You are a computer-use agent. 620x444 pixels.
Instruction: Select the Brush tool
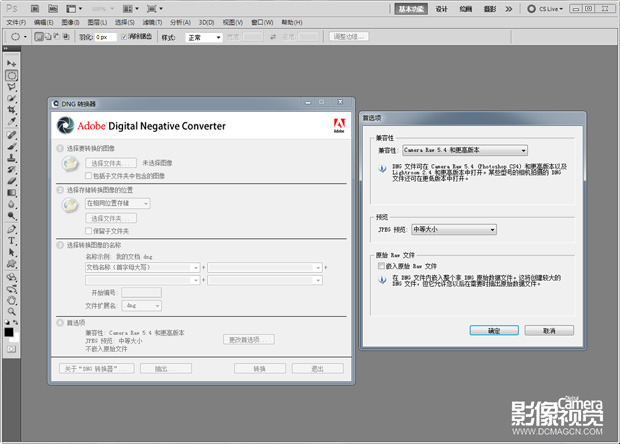tap(11, 146)
